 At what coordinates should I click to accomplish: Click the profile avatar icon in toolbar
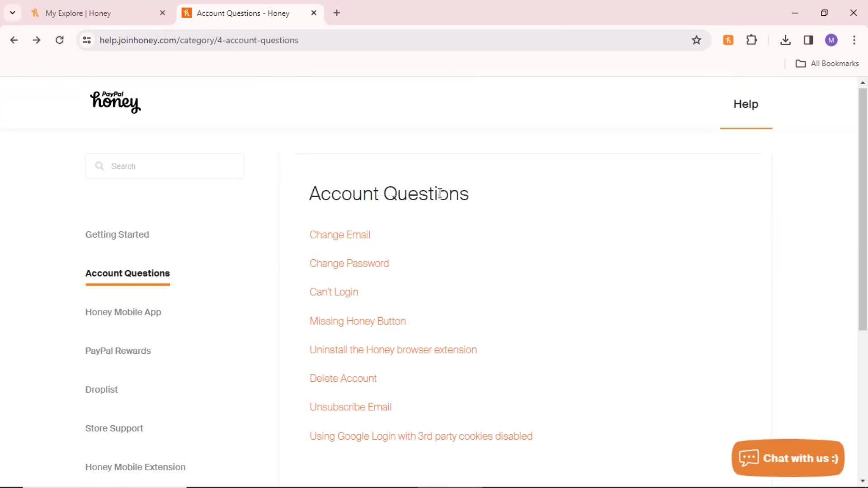click(x=832, y=40)
